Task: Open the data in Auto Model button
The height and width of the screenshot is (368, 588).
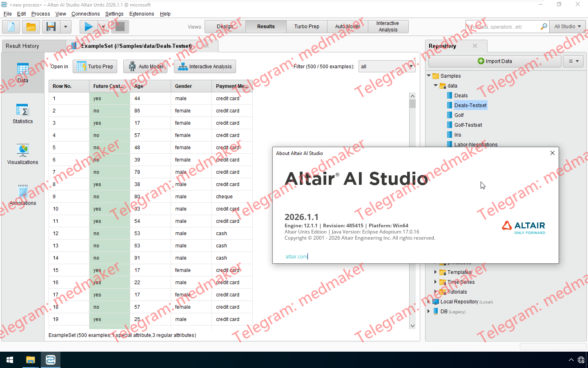Action: coord(146,67)
